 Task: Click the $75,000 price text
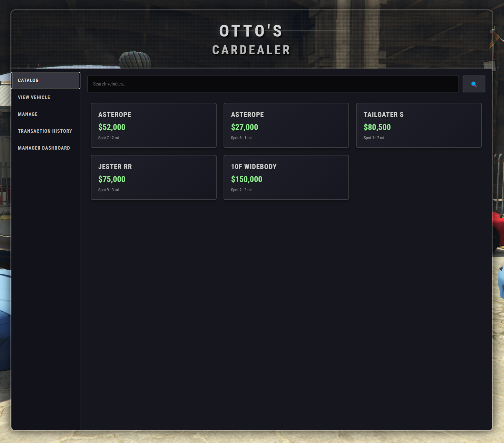click(x=112, y=179)
